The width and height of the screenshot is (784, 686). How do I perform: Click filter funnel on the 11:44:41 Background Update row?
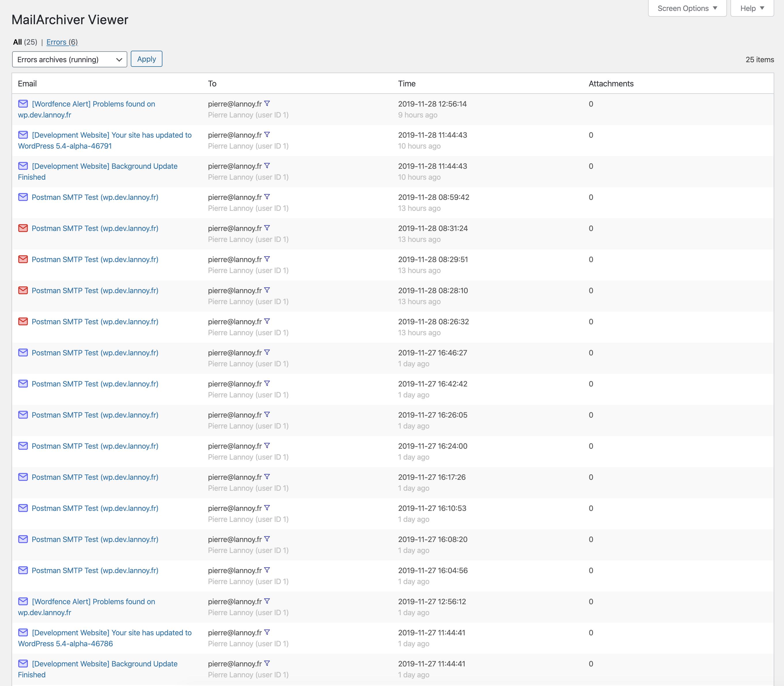pos(267,664)
